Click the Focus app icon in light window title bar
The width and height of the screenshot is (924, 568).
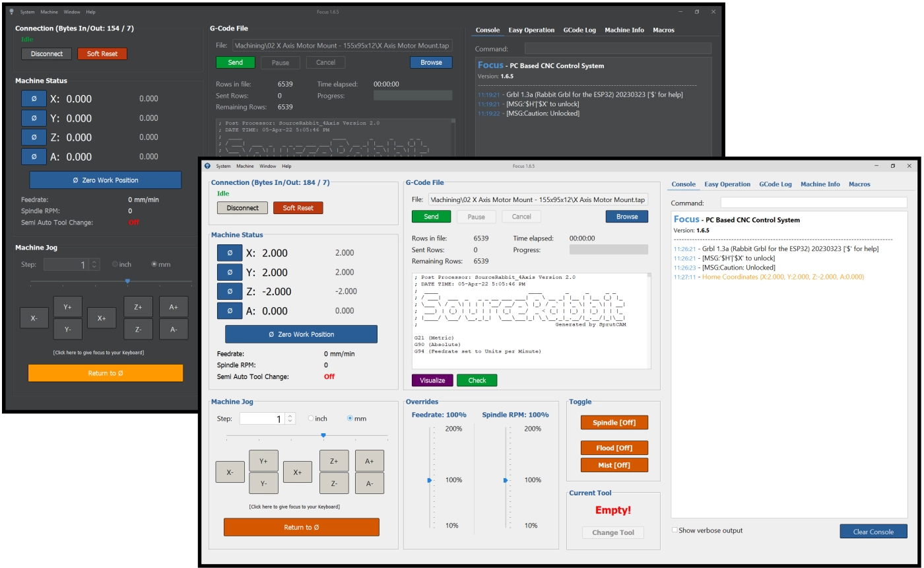pos(207,166)
